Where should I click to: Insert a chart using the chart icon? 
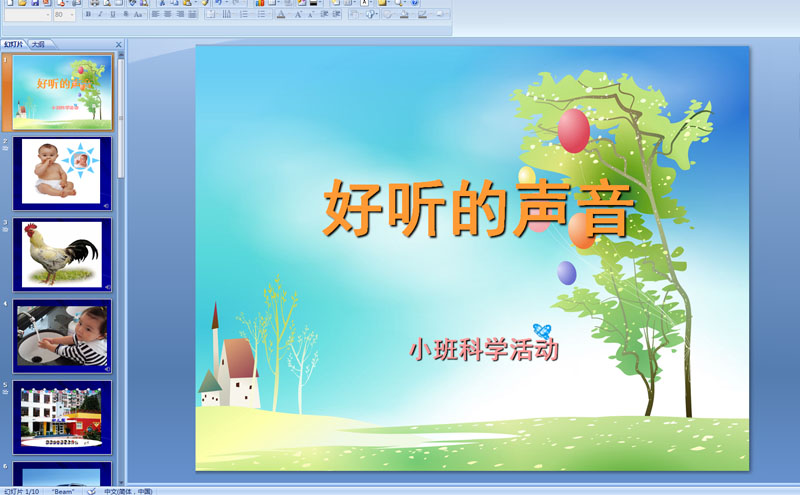(260, 3)
